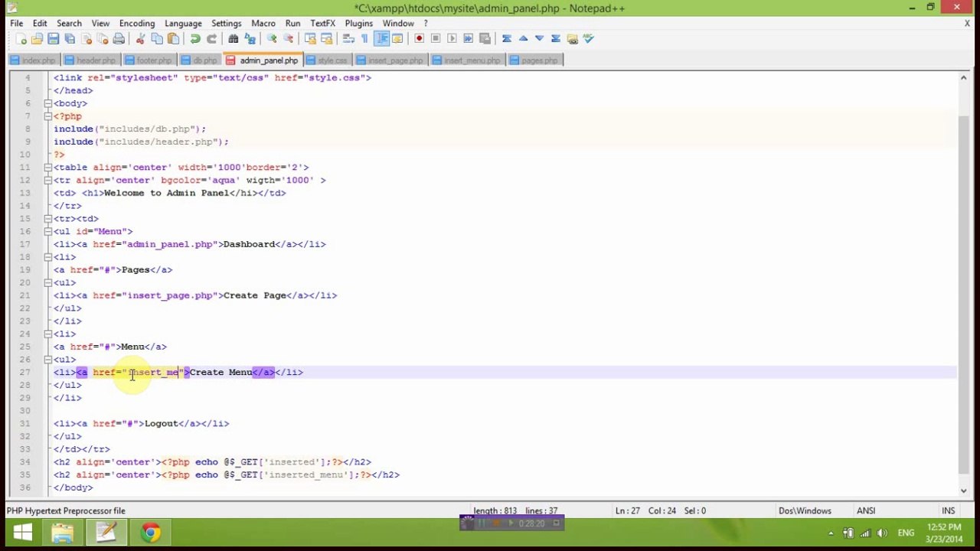Viewport: 980px width, 551px height.
Task: Start macro recording with red record icon
Action: [x=419, y=38]
